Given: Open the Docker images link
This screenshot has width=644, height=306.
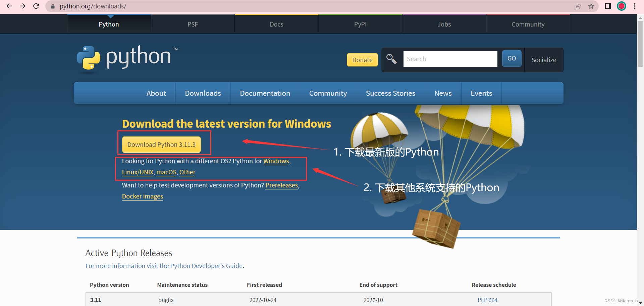Looking at the screenshot, I should point(143,196).
